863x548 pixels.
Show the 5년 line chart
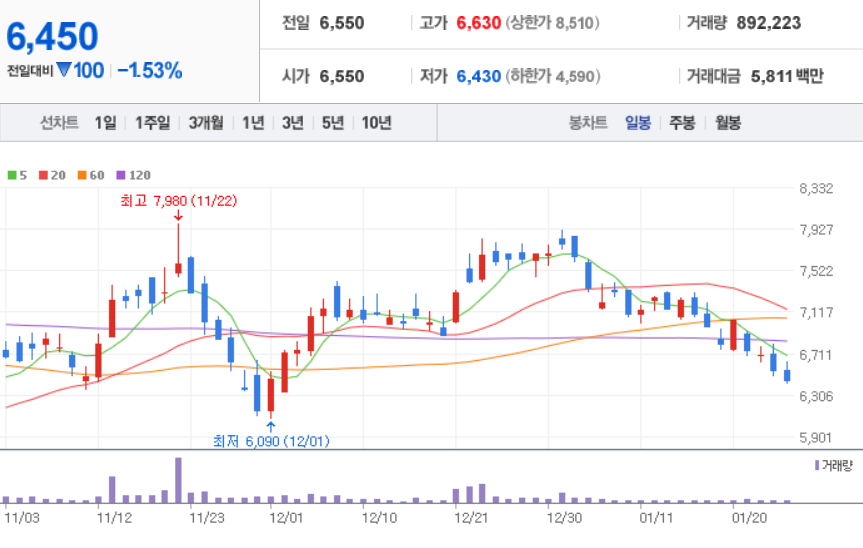coord(332,122)
